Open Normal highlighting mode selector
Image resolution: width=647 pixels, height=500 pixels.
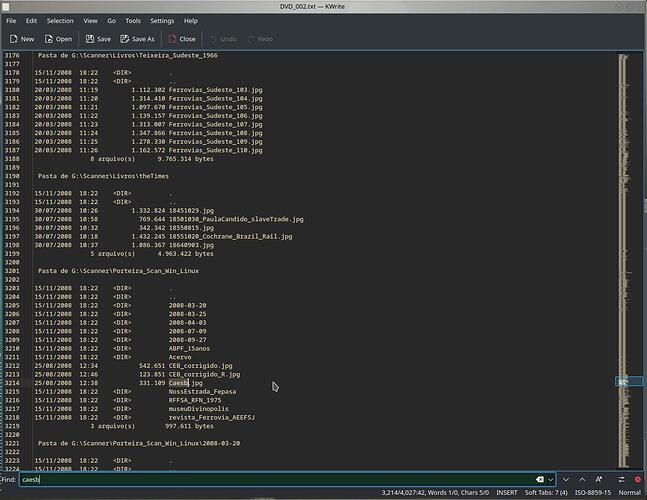tap(629, 493)
